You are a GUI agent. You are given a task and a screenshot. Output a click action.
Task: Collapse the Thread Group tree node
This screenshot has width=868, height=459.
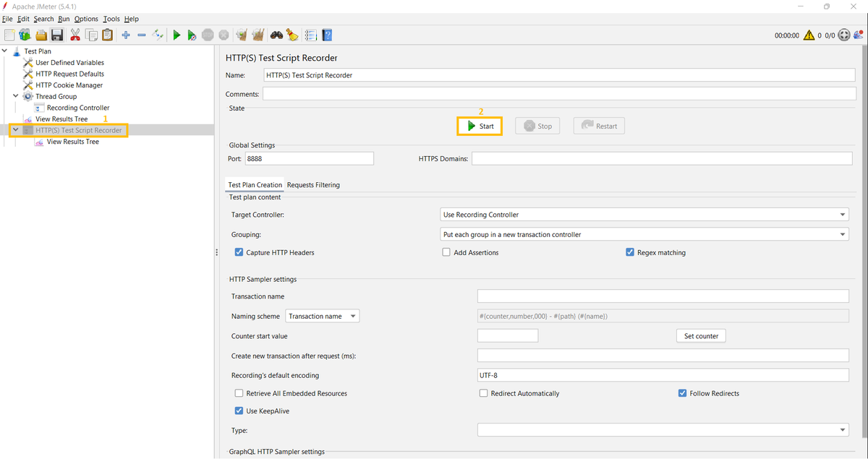click(16, 96)
